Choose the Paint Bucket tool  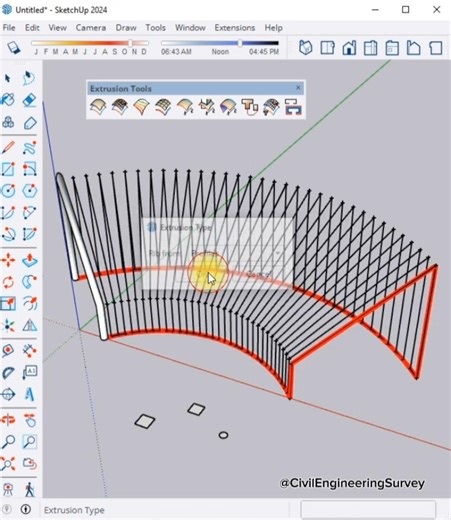(7, 100)
